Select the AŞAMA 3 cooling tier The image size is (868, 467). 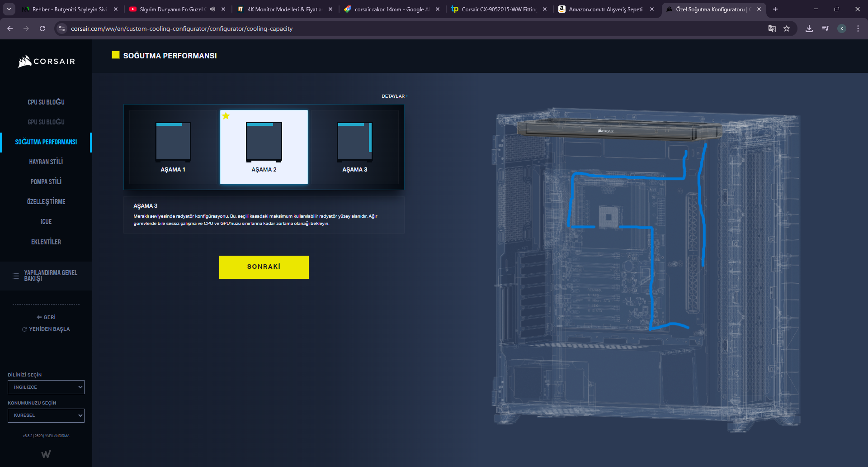point(355,147)
